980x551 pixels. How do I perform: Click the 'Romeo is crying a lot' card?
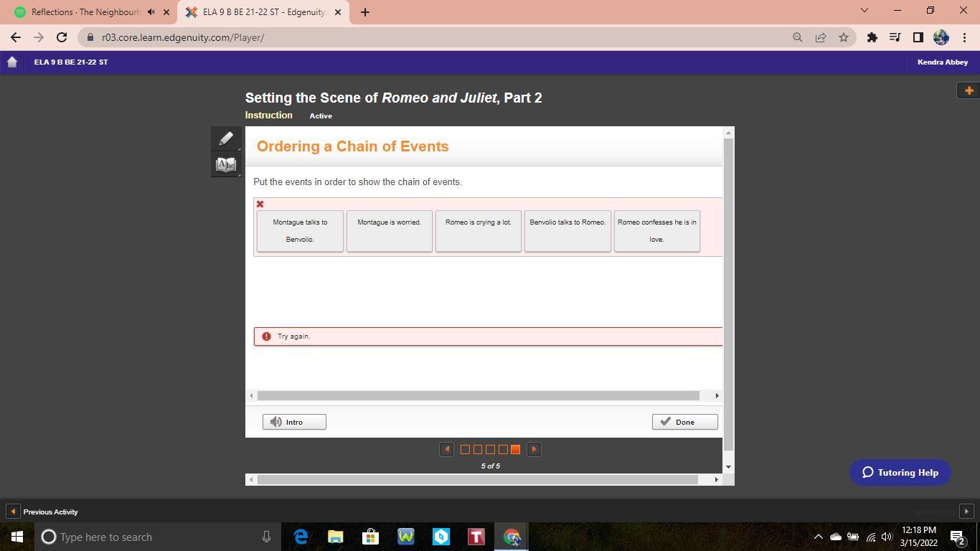479,230
